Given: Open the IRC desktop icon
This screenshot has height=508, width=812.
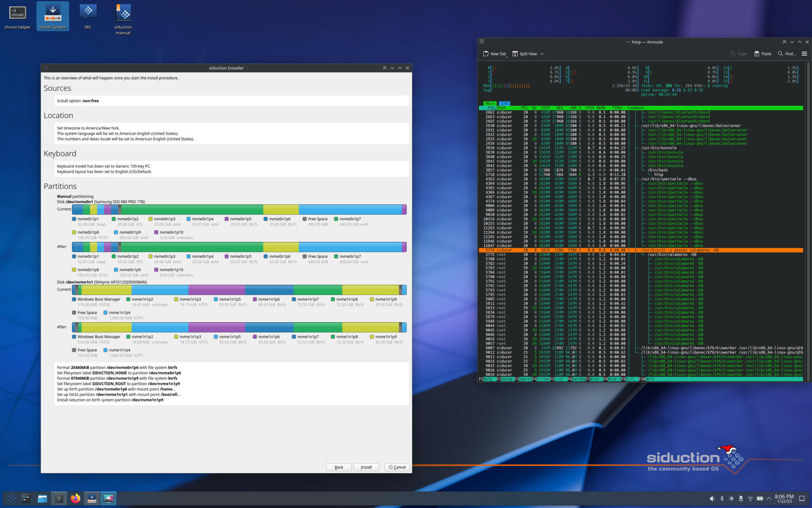Looking at the screenshot, I should [x=88, y=17].
